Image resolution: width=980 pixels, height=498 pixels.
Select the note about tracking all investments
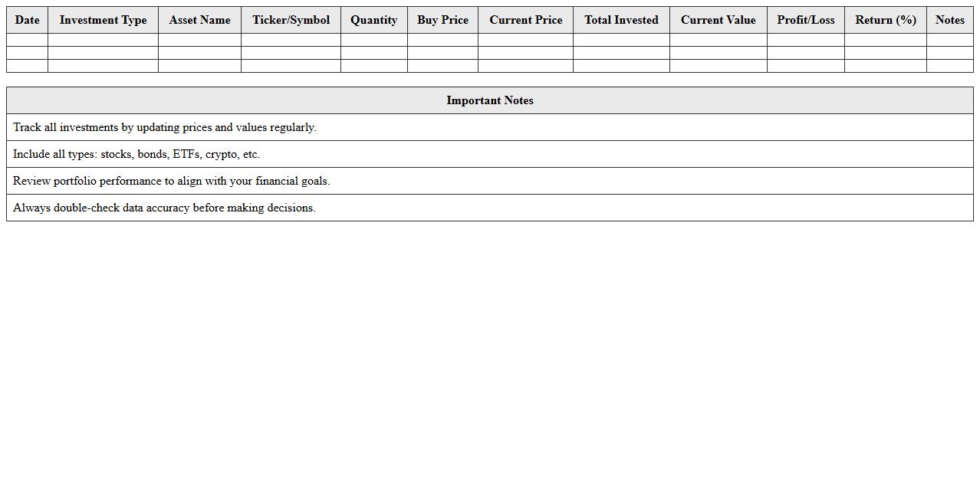click(165, 127)
